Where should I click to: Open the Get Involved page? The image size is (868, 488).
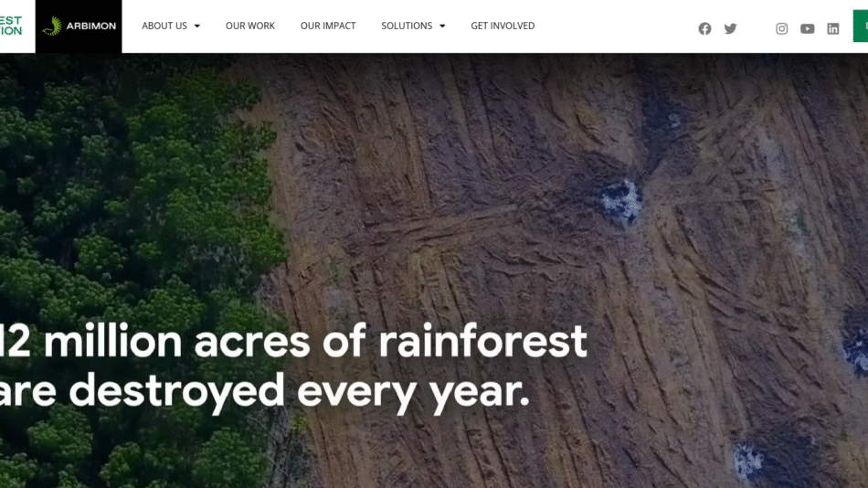point(503,26)
